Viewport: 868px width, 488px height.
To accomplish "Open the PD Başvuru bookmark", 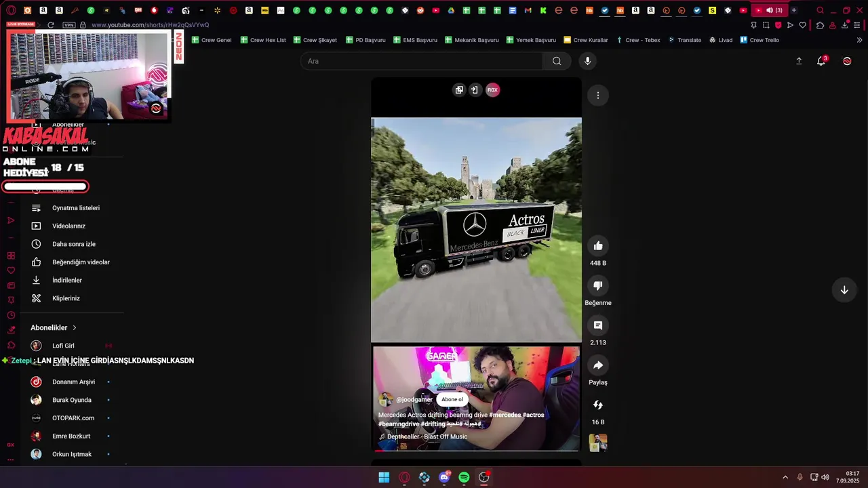I will pos(366,40).
